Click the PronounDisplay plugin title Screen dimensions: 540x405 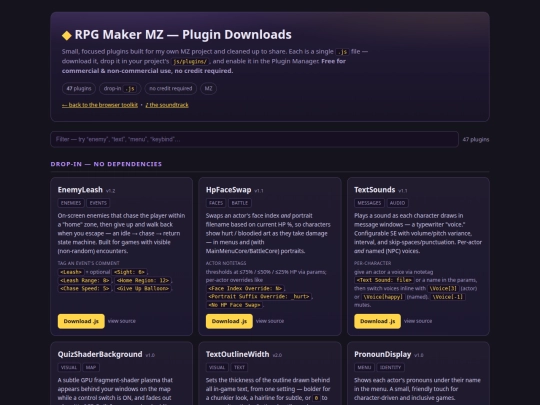383,354
